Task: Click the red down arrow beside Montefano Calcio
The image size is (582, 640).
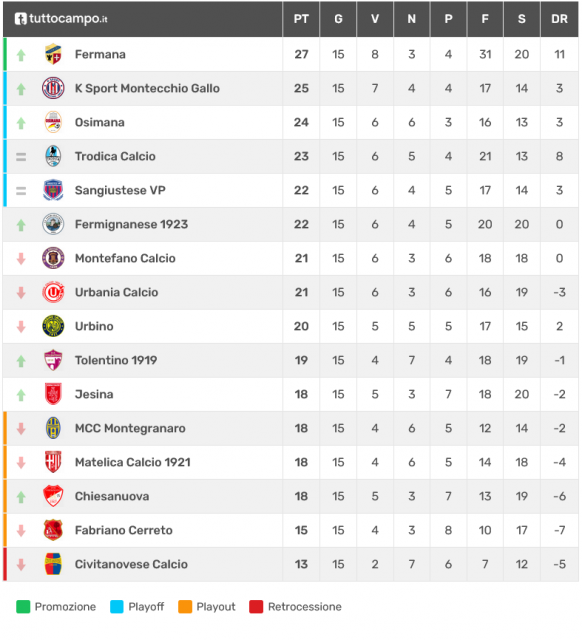Action: coord(21,258)
